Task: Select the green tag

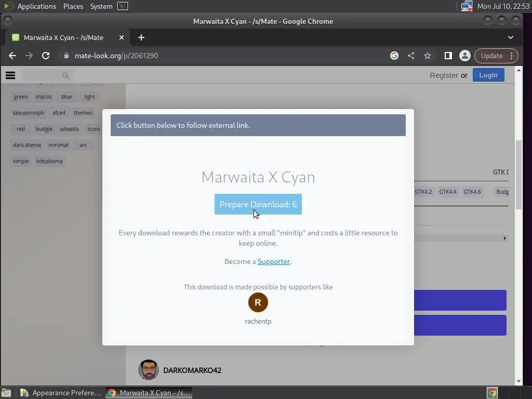Action: [x=21, y=97]
